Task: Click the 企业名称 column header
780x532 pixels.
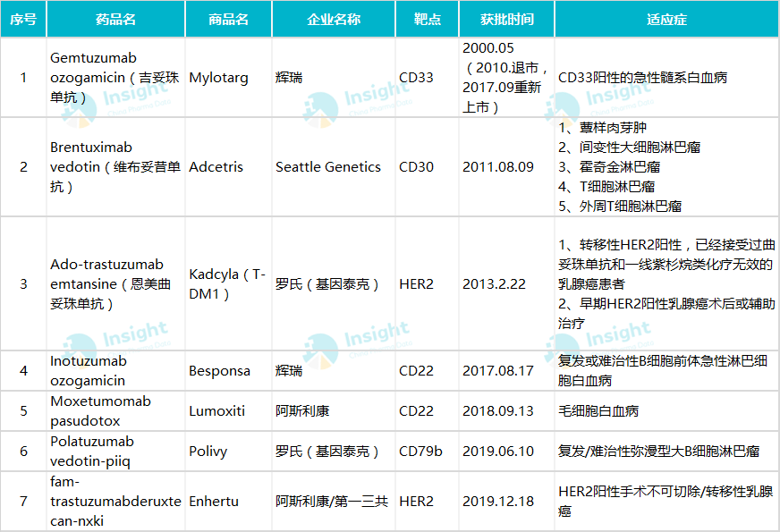Action: [x=334, y=19]
